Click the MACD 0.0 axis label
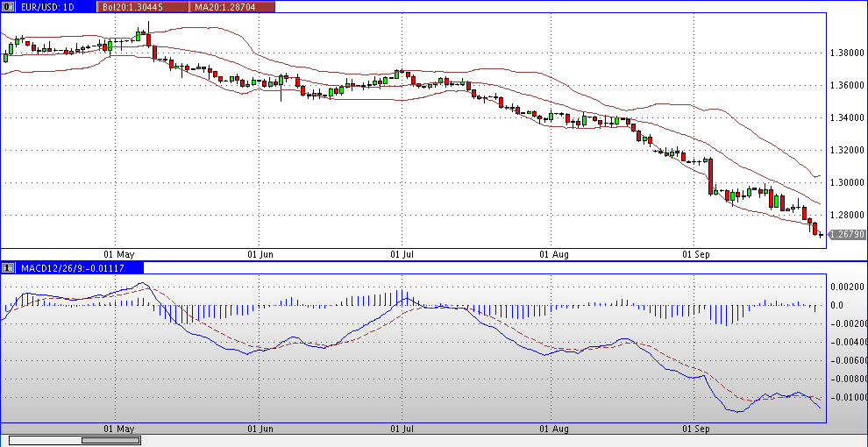868x447 pixels. pos(837,305)
